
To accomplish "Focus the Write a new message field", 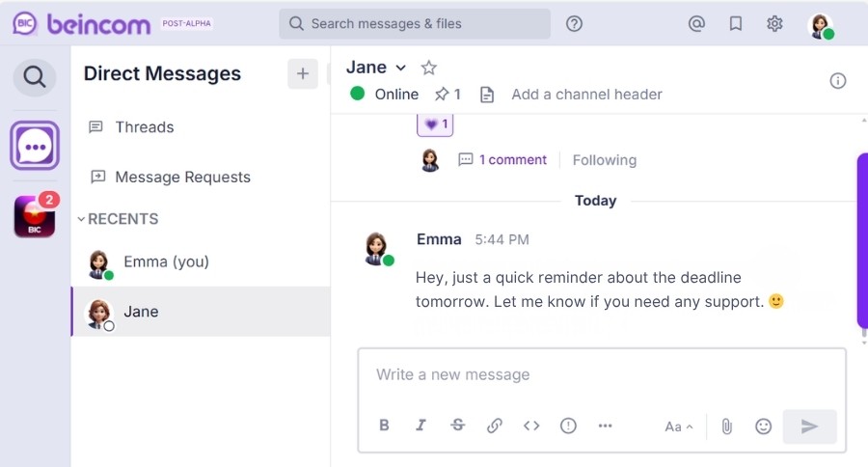I will (602, 375).
